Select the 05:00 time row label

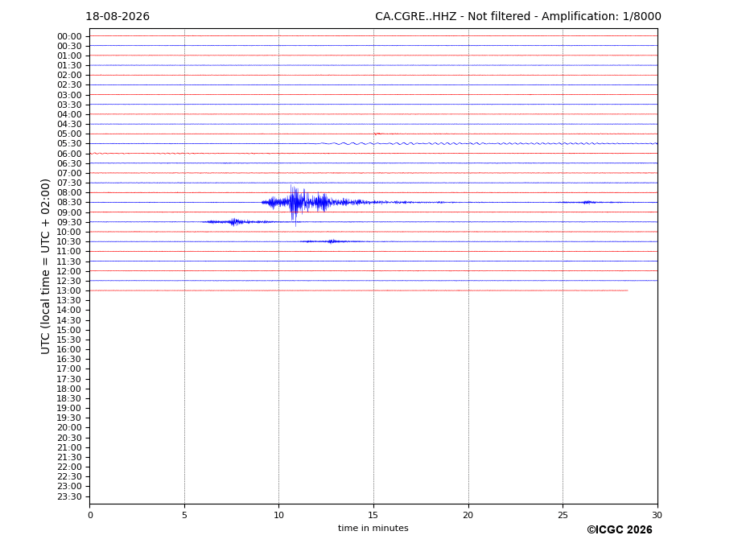(x=69, y=134)
